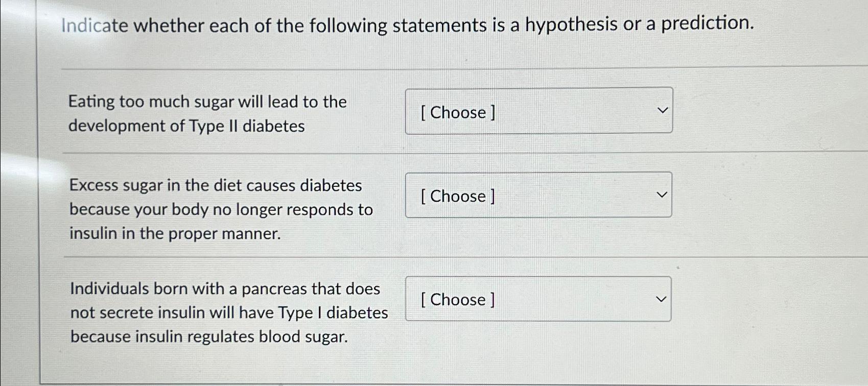Click the Excess sugar statement
Screen dimensions: 868x386
(221, 209)
